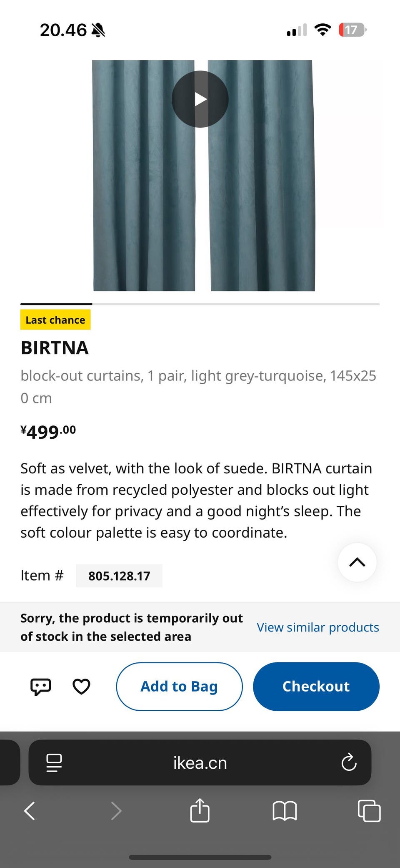Tap the Last chance yellow badge

click(55, 320)
